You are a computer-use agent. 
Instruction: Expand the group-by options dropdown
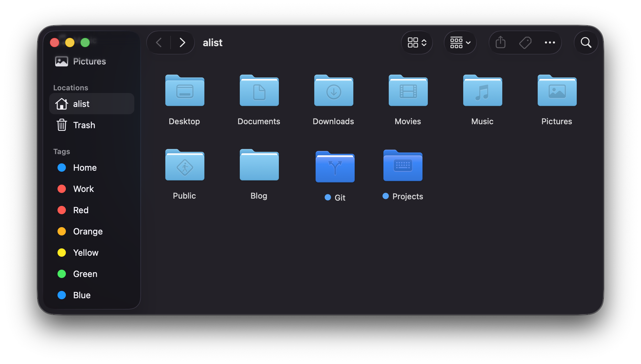click(460, 43)
